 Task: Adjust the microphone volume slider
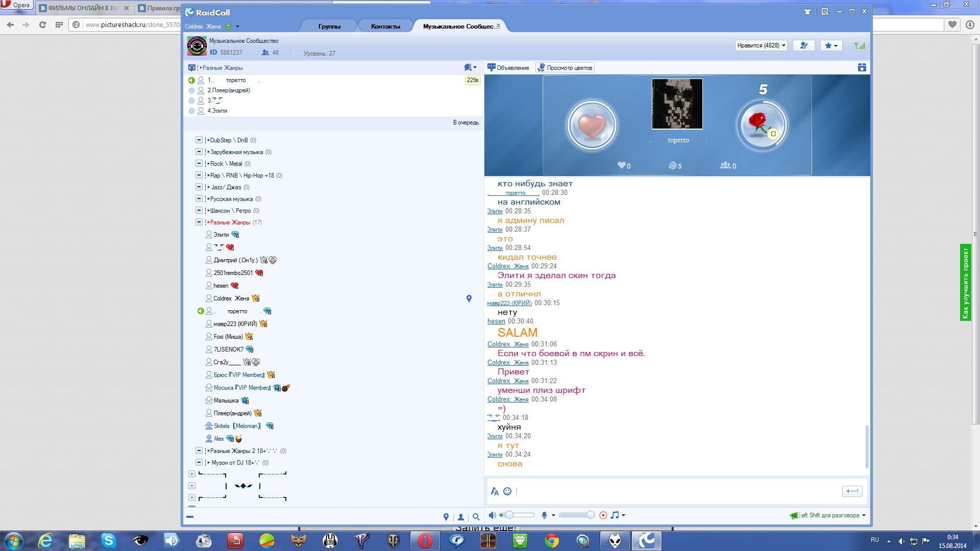coord(590,515)
